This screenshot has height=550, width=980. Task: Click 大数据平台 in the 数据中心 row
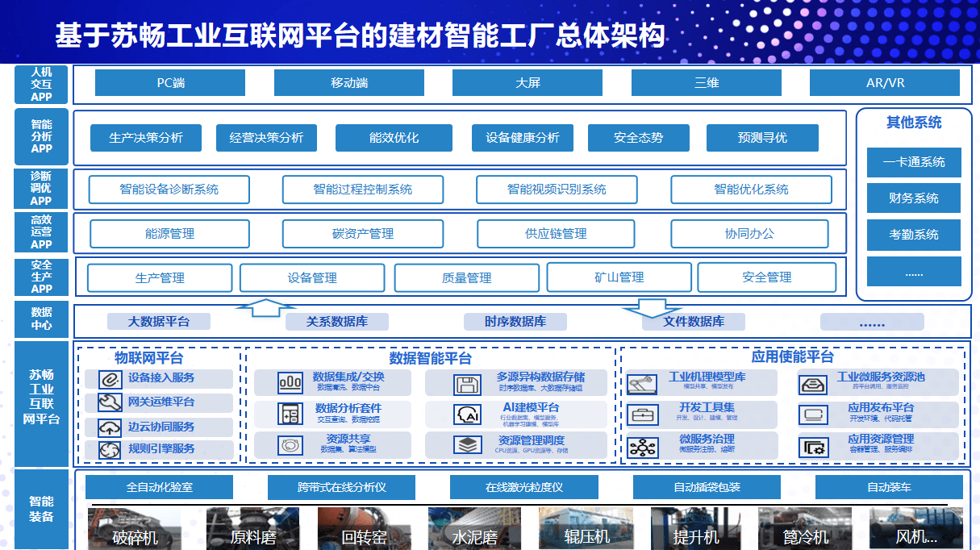pos(159,322)
